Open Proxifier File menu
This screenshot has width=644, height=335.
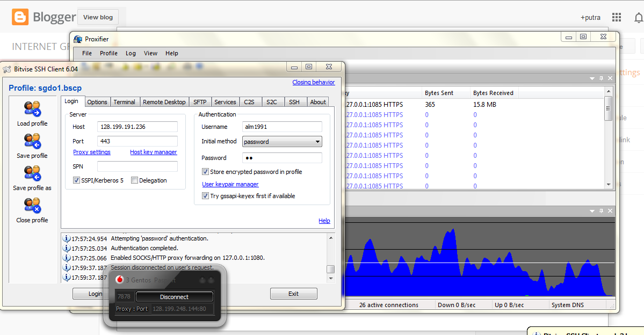(86, 53)
